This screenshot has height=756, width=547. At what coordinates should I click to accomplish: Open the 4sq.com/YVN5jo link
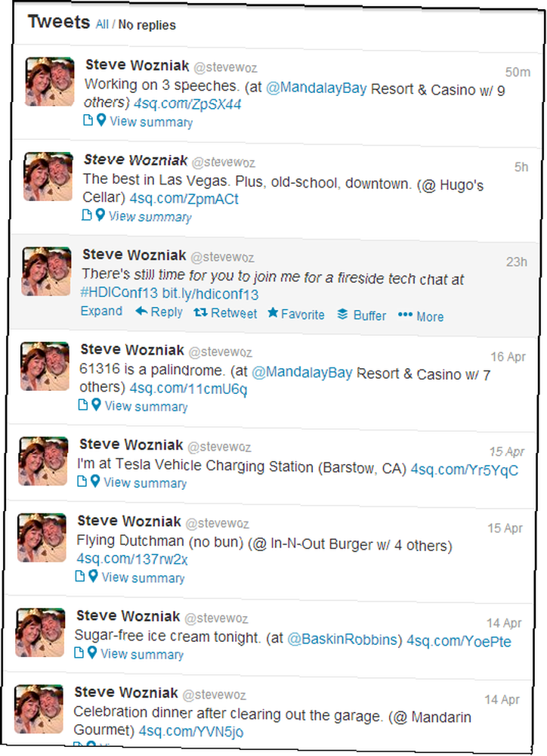tap(191, 731)
